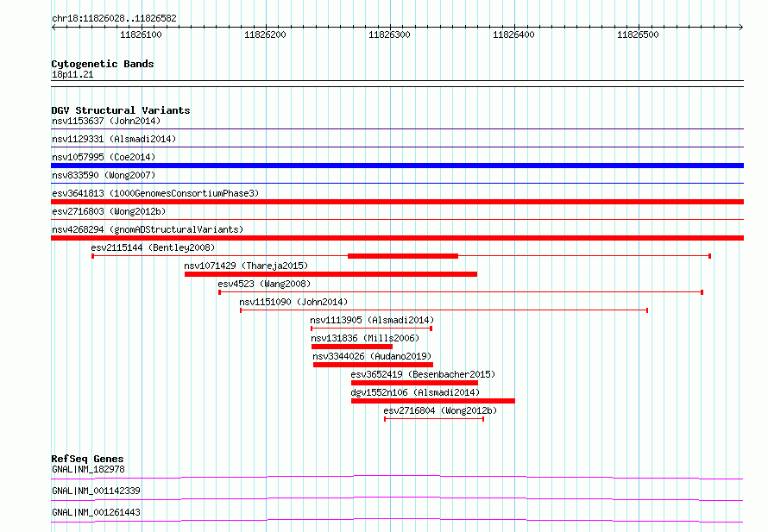Viewport: 768px width, 532px height.
Task: Click the thin red line of nsv1151090
Action: click(x=444, y=310)
